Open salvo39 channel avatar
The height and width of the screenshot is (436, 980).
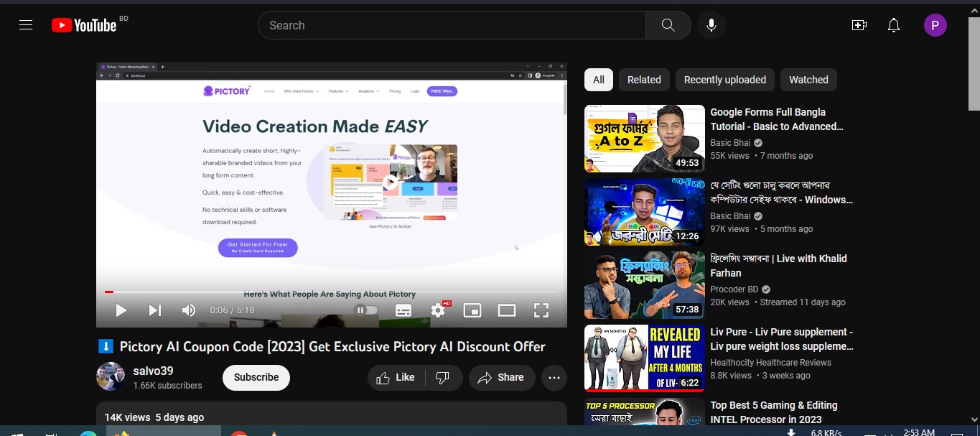(111, 376)
